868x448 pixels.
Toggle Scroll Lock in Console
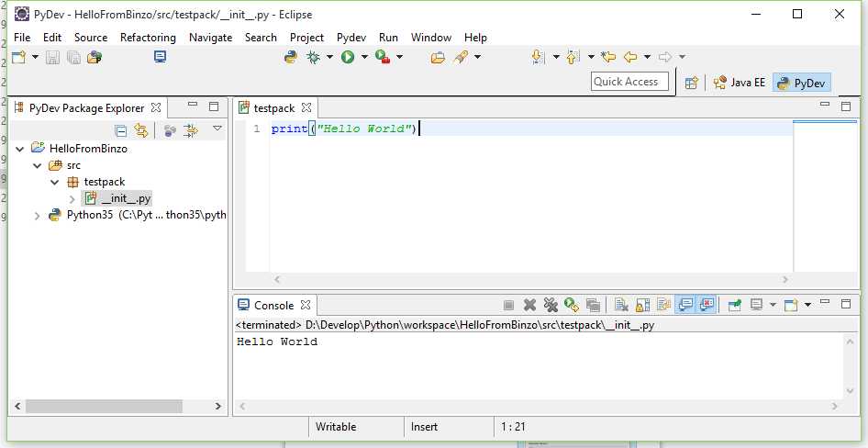pyautogui.click(x=642, y=305)
